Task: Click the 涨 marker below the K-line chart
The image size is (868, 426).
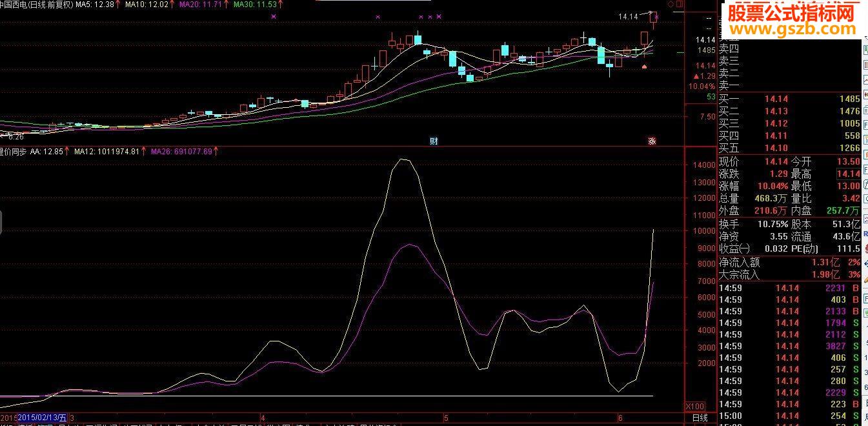Action: click(x=652, y=141)
